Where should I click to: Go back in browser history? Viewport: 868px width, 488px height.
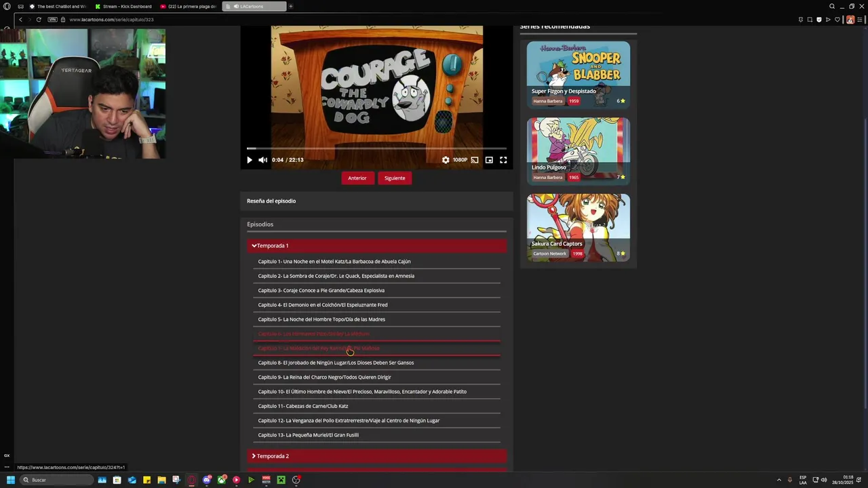pos(20,20)
